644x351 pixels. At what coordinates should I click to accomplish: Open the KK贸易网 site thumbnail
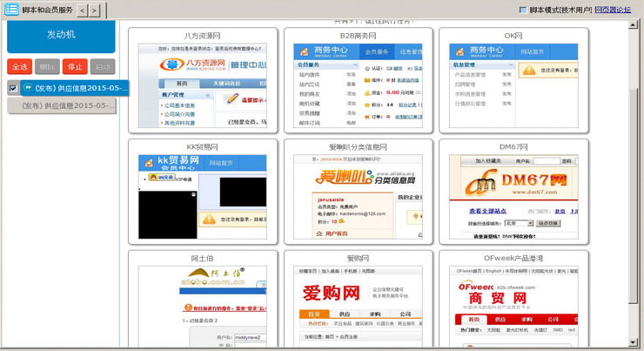(x=203, y=197)
